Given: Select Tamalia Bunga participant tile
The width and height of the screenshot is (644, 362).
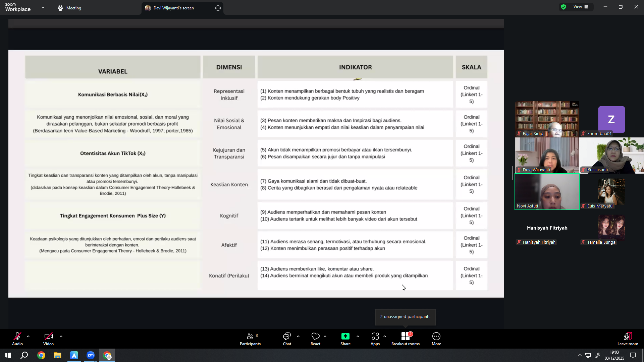Looking at the screenshot, I should point(611,228).
